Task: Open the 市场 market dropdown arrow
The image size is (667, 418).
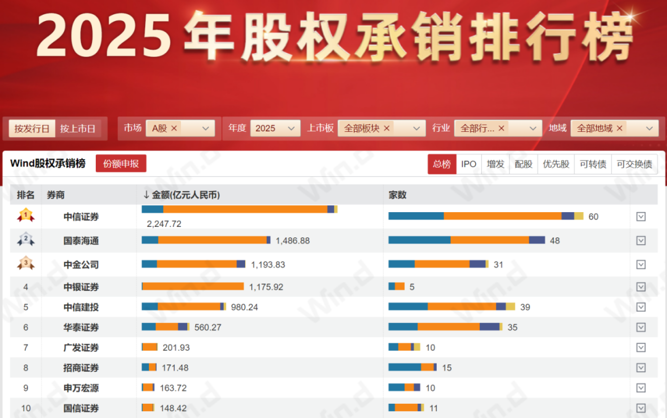Action: (207, 128)
